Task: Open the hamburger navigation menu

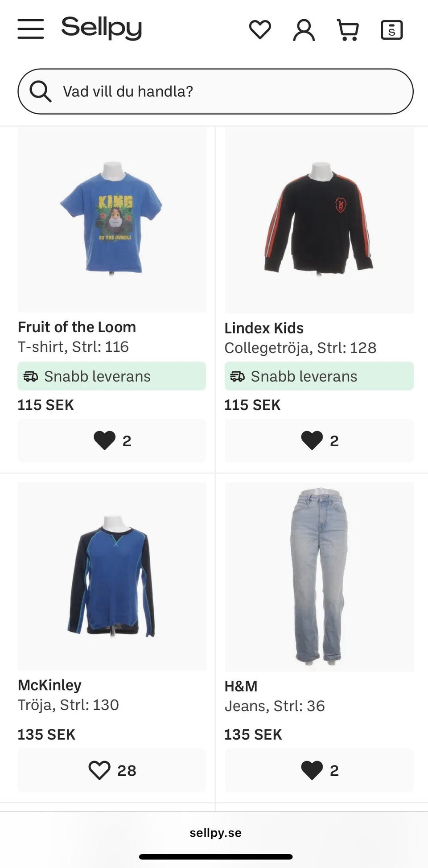Action: click(31, 29)
